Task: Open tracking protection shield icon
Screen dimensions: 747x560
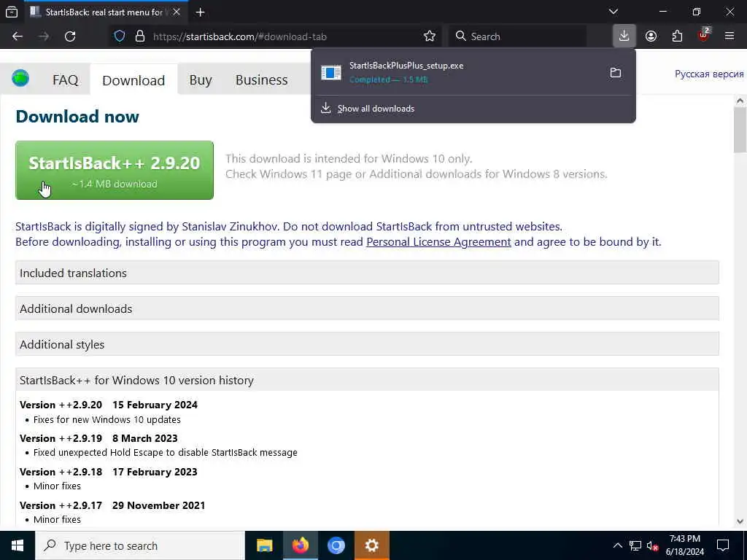Action: [120, 36]
